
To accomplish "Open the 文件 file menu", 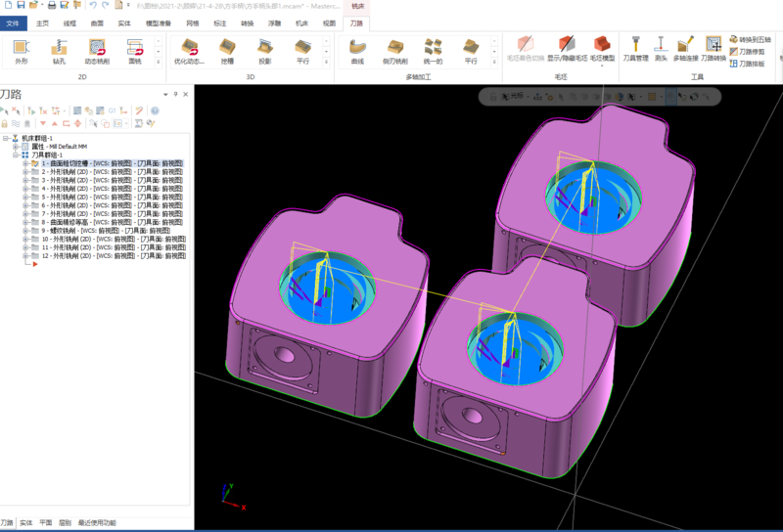I will (13, 22).
